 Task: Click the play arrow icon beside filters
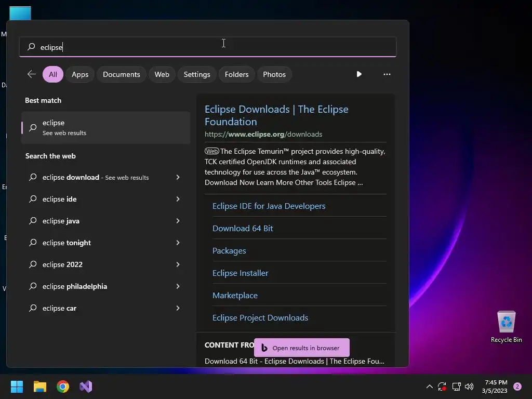tap(359, 74)
